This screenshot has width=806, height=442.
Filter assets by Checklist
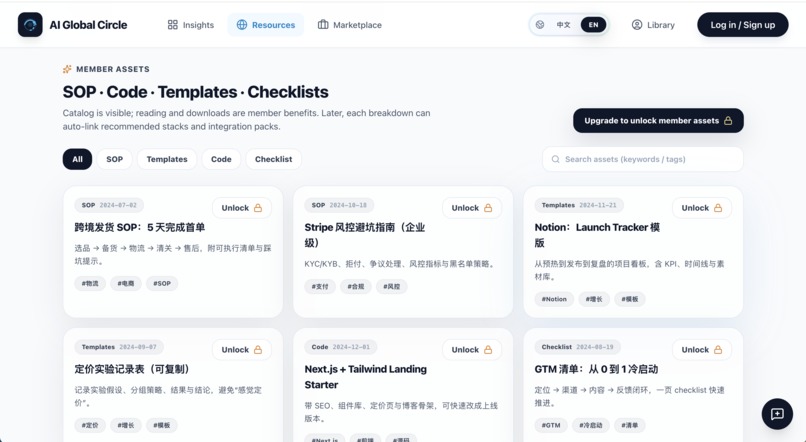coord(273,159)
